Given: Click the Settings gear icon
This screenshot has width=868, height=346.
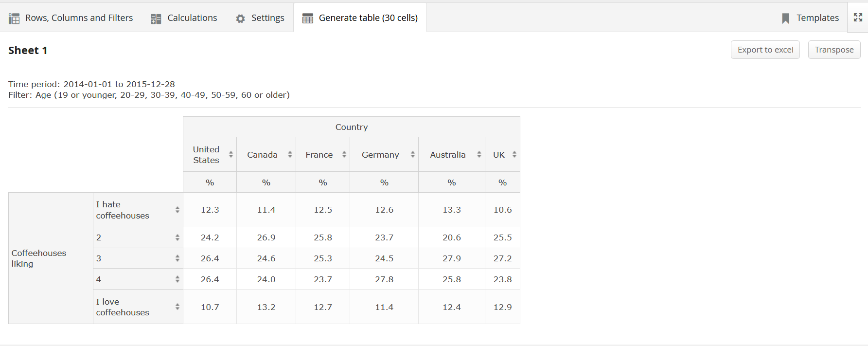Looking at the screenshot, I should (240, 18).
